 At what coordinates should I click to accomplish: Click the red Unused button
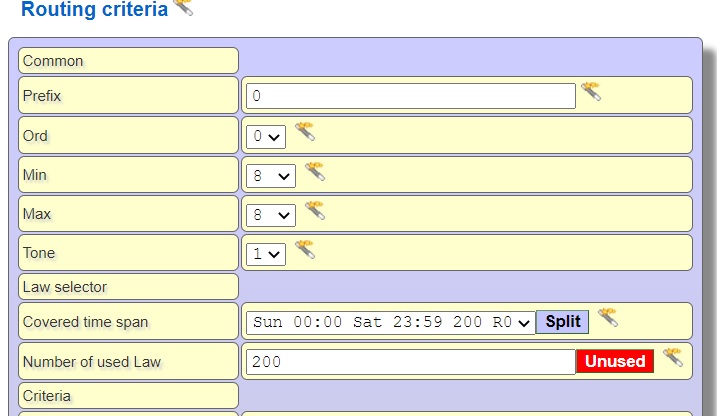point(615,361)
